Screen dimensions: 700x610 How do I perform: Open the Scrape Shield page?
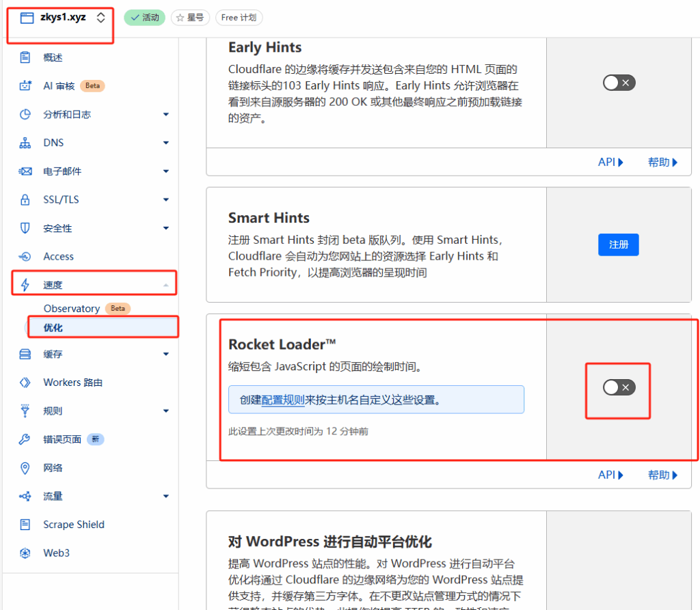[74, 525]
